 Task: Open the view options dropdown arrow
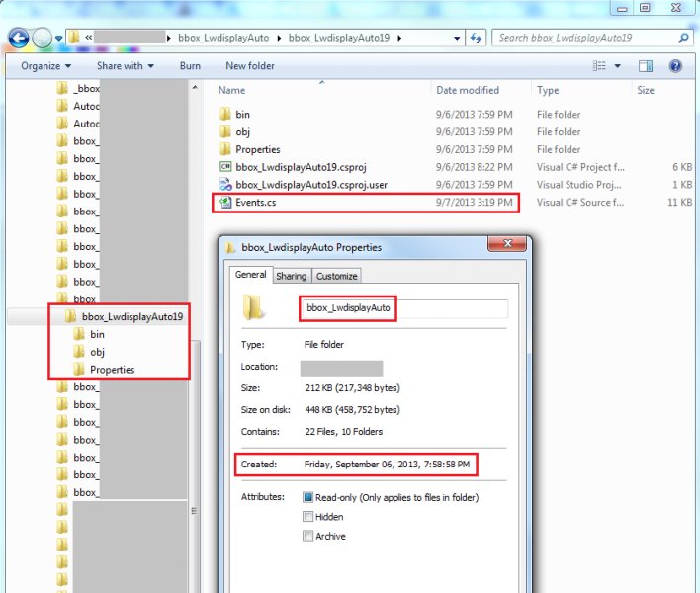(x=617, y=66)
